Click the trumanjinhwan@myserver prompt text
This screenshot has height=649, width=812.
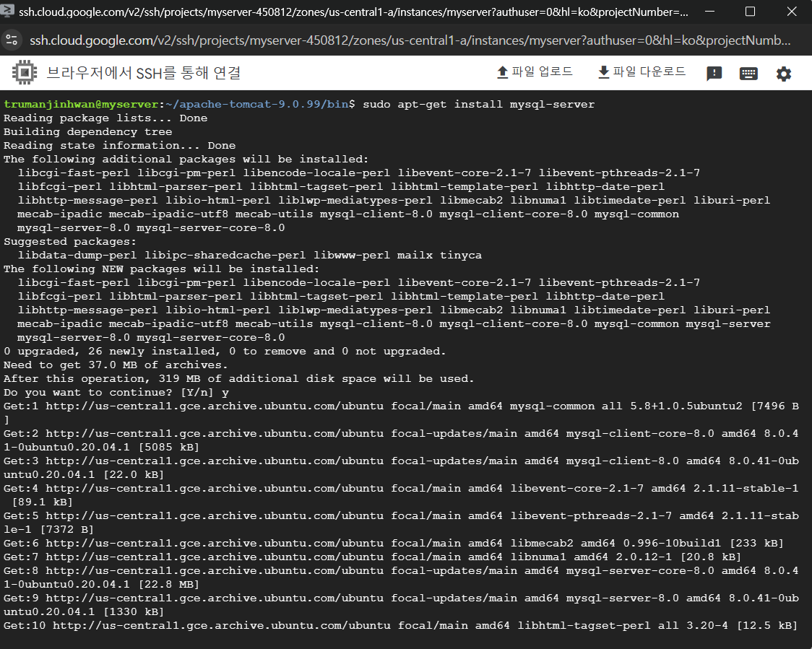click(x=80, y=105)
